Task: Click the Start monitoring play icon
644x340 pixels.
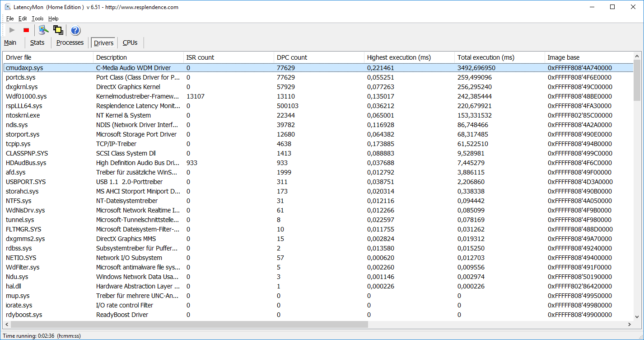Action: click(x=12, y=30)
